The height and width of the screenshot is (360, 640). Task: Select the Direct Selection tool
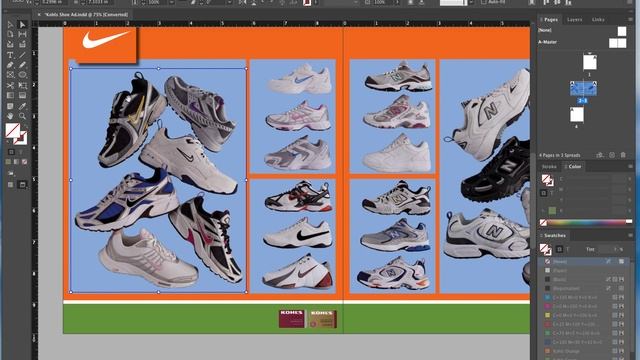22,24
